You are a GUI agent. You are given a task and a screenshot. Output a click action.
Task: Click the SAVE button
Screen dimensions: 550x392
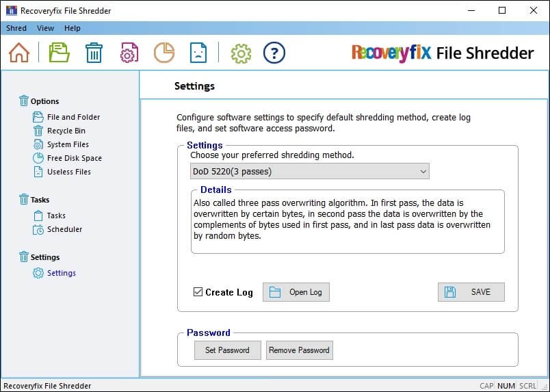(x=471, y=292)
